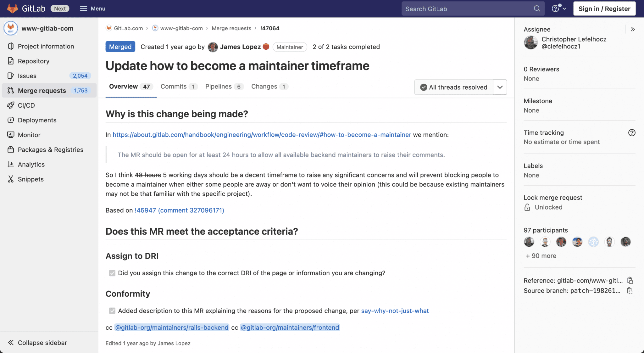Click James Lopez author avatar
This screenshot has width=644, height=353.
tap(213, 47)
